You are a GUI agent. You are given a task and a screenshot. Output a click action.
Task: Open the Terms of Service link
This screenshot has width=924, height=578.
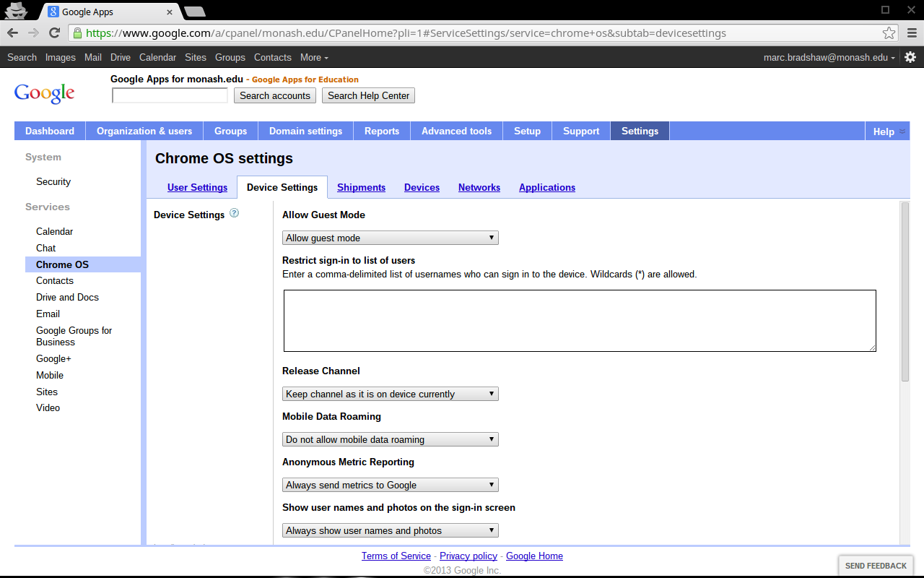tap(396, 556)
